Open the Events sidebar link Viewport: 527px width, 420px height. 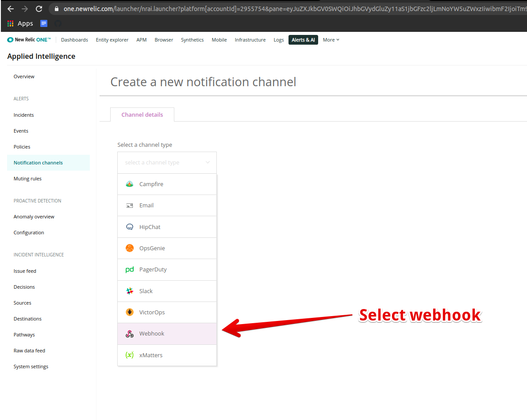[21, 131]
